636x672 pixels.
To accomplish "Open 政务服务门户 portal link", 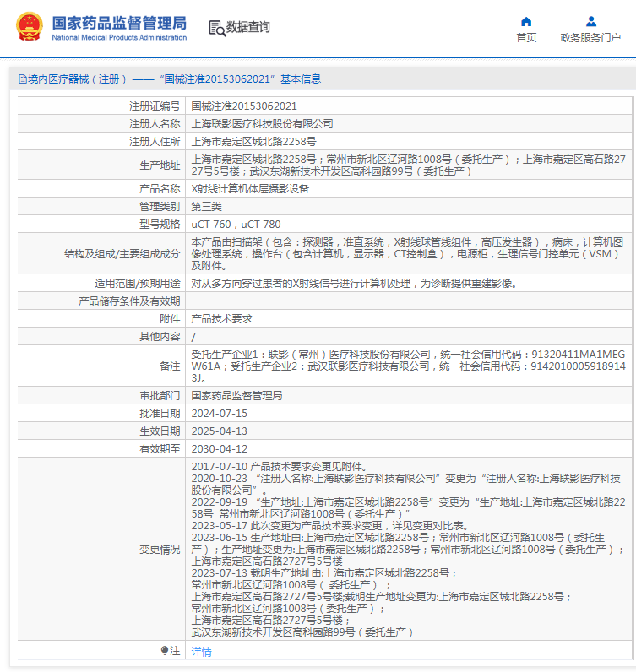I will [590, 38].
